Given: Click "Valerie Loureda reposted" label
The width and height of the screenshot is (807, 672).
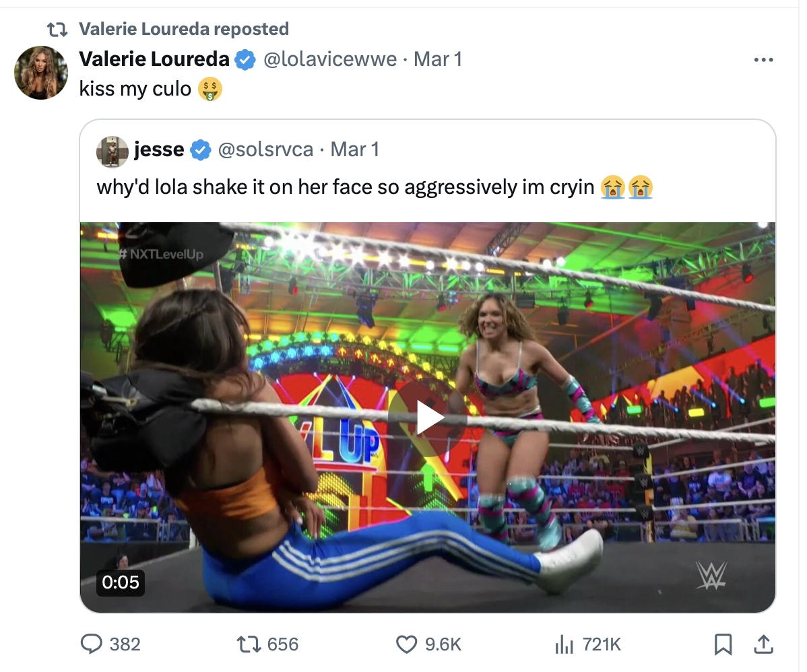Looking at the screenshot, I should (x=184, y=29).
